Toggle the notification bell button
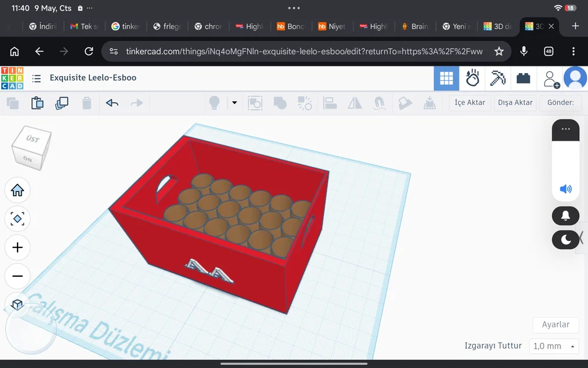The height and width of the screenshot is (368, 588). coord(566,216)
